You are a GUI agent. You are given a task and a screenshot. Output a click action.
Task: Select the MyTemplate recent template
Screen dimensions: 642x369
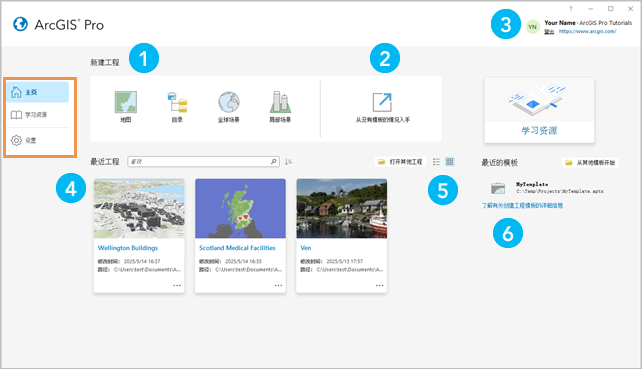(x=547, y=188)
